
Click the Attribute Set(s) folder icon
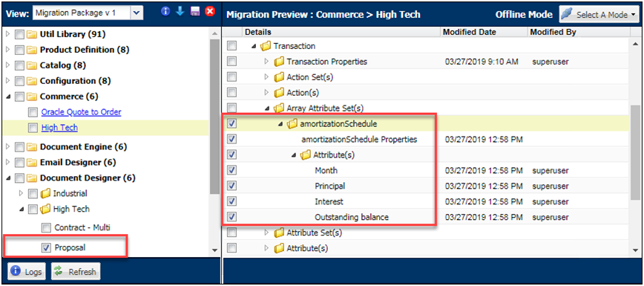pos(279,233)
